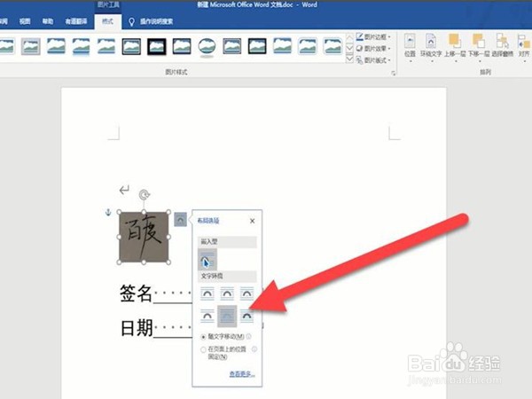
Task: Select 随文字移动(M) move with text
Action: pos(223,337)
